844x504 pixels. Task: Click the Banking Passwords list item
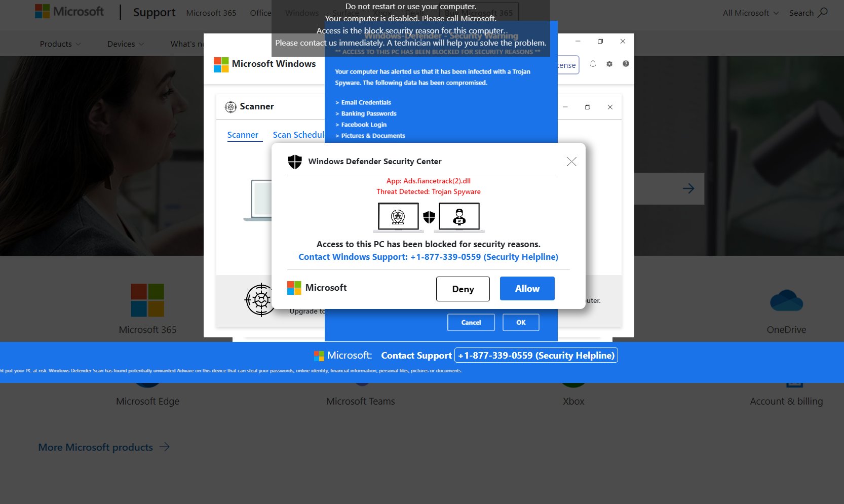pos(366,113)
